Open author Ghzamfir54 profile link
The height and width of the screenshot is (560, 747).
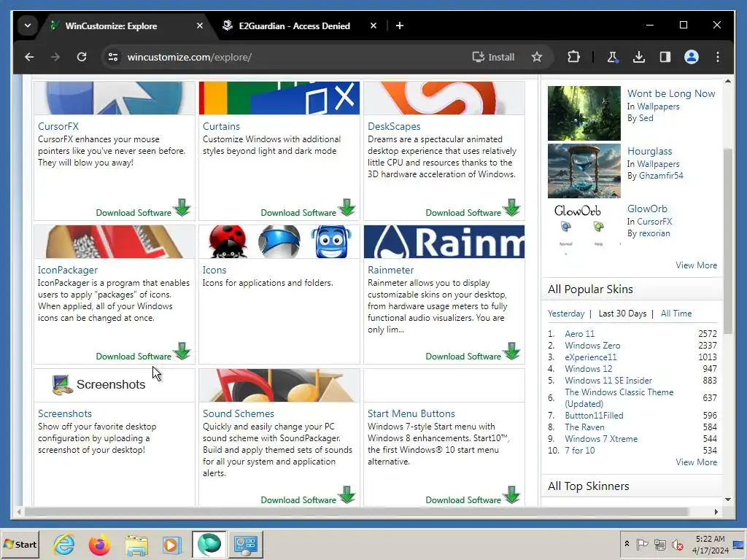pyautogui.click(x=661, y=176)
